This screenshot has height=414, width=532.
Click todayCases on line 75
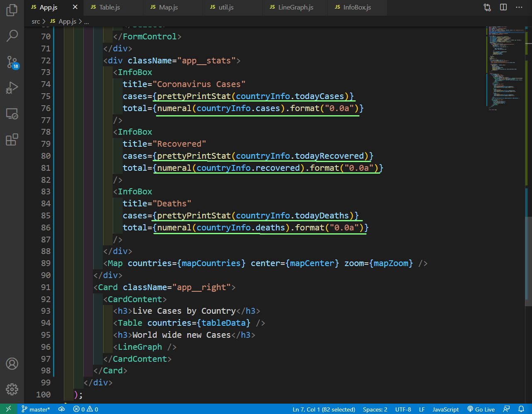click(319, 96)
